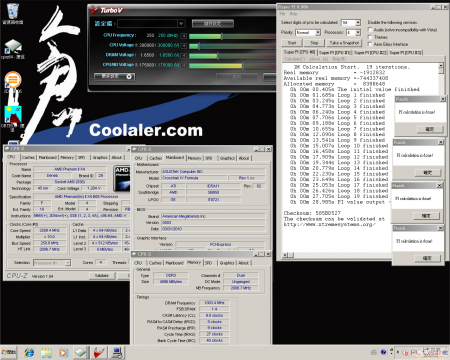
Task: Click the CPU Frequency slider in TurboV
Action: 222,36
